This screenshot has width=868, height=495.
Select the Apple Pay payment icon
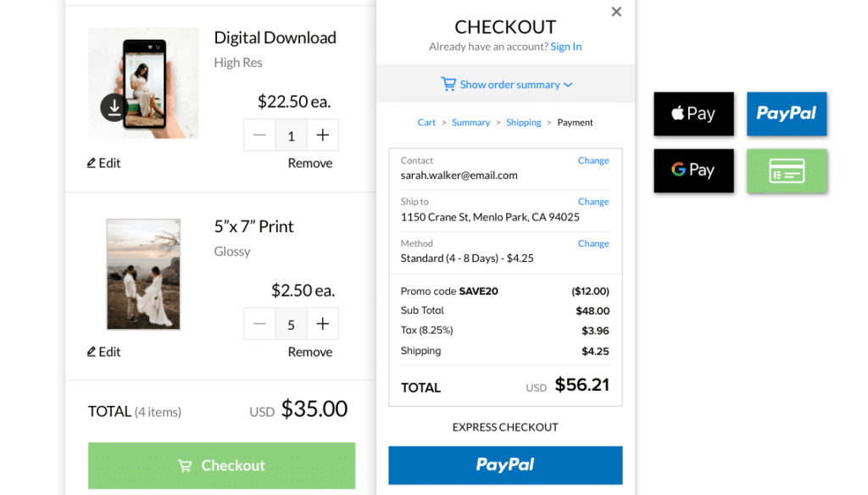click(x=693, y=114)
